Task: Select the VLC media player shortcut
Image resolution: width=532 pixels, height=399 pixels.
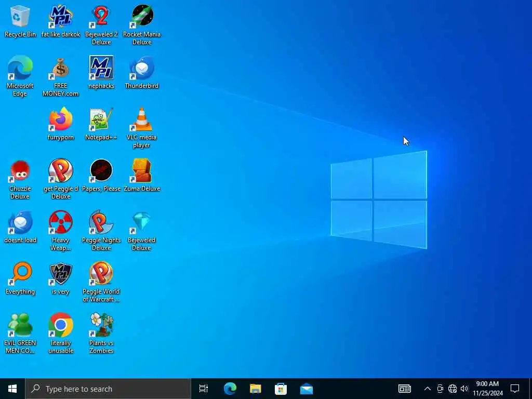Action: [x=142, y=128]
